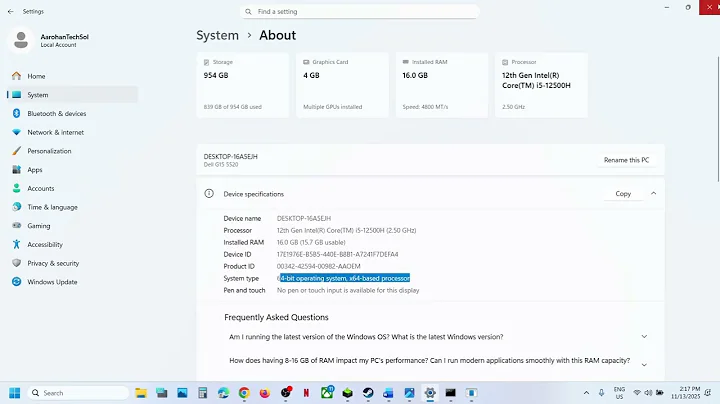Click the settings page vertical scrollbar
The image size is (720, 404).
718,119
